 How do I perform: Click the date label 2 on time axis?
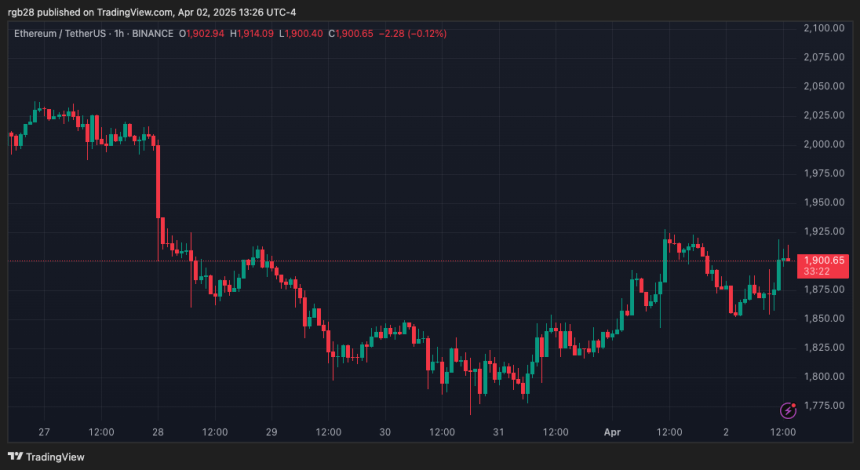(x=726, y=433)
